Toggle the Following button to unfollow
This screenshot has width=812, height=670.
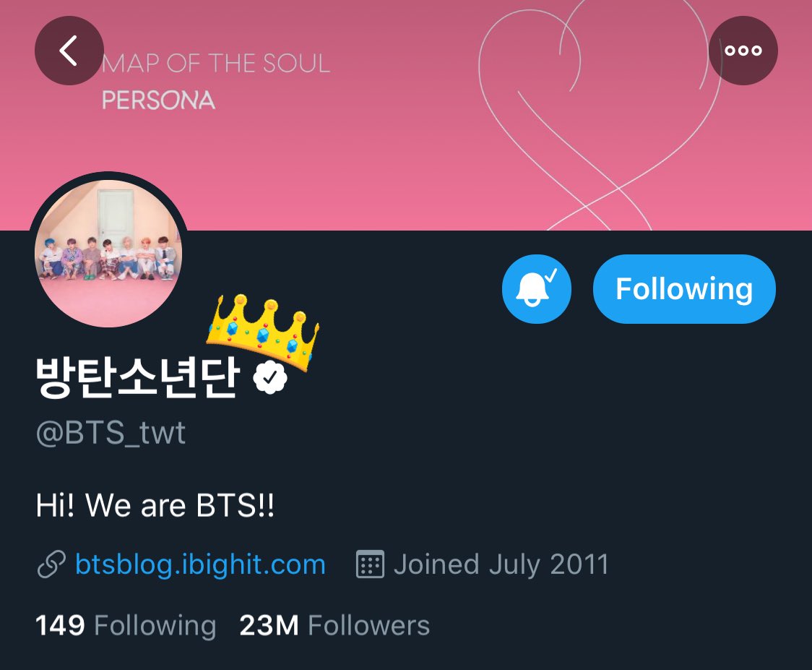(x=684, y=289)
